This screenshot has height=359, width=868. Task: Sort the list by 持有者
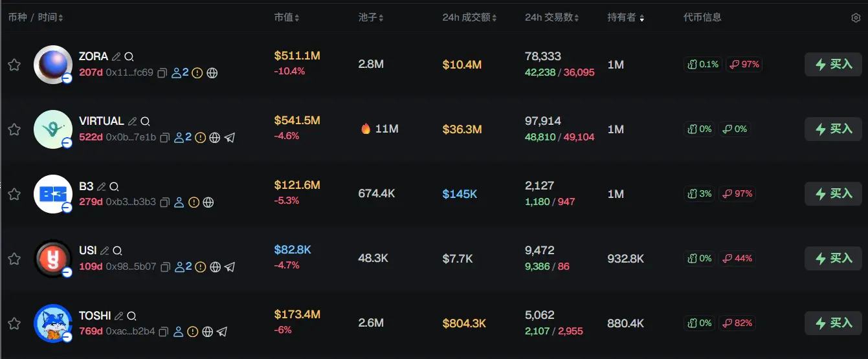(625, 18)
